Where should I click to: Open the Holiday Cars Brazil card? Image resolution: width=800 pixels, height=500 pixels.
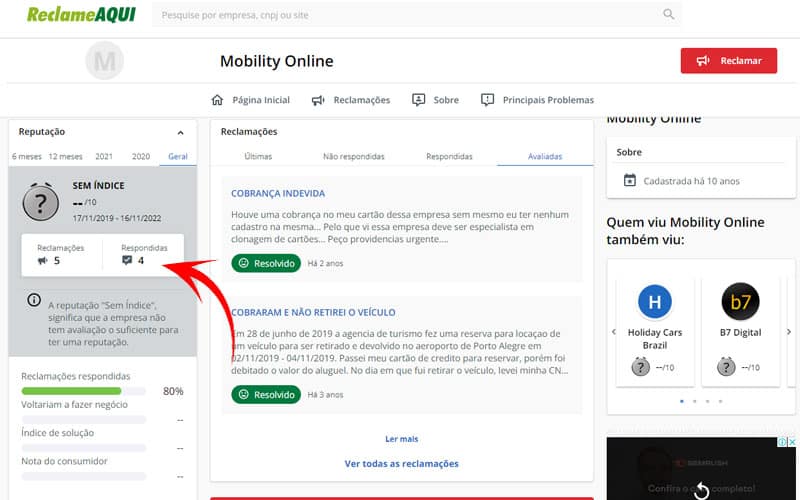[655, 332]
